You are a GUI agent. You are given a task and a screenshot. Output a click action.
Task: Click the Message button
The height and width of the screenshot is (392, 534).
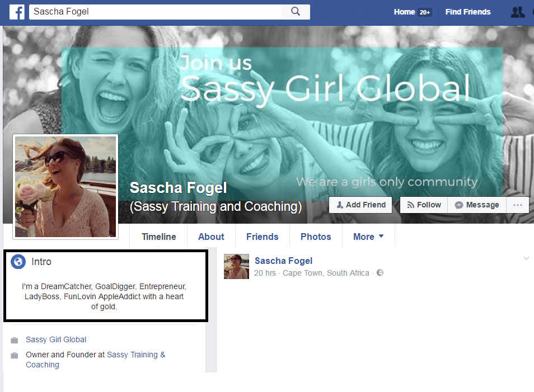(477, 205)
